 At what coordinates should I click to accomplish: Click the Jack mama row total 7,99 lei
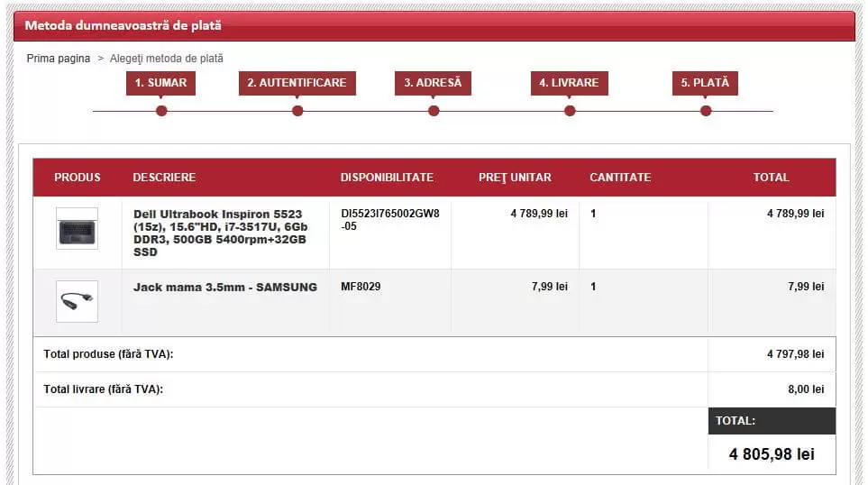point(806,287)
